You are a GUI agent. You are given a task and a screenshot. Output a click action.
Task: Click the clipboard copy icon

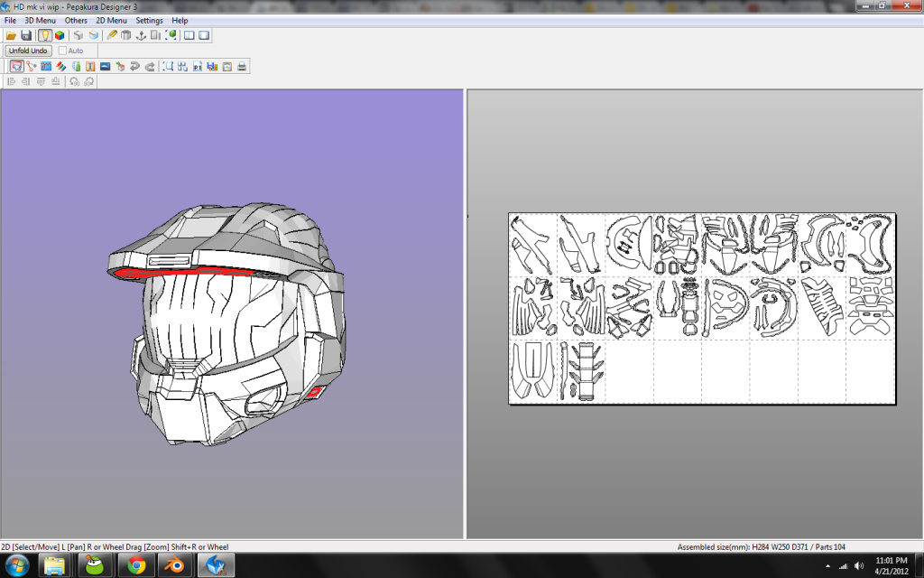226,67
